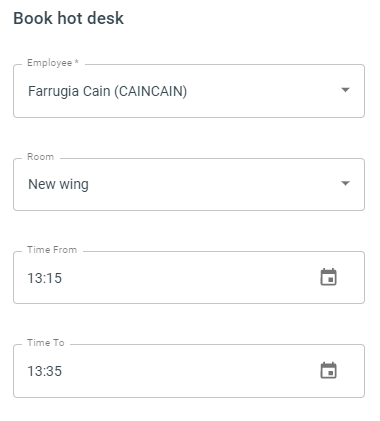This screenshot has width=380, height=421.
Task: Click the 13:35 end time value
Action: point(45,371)
